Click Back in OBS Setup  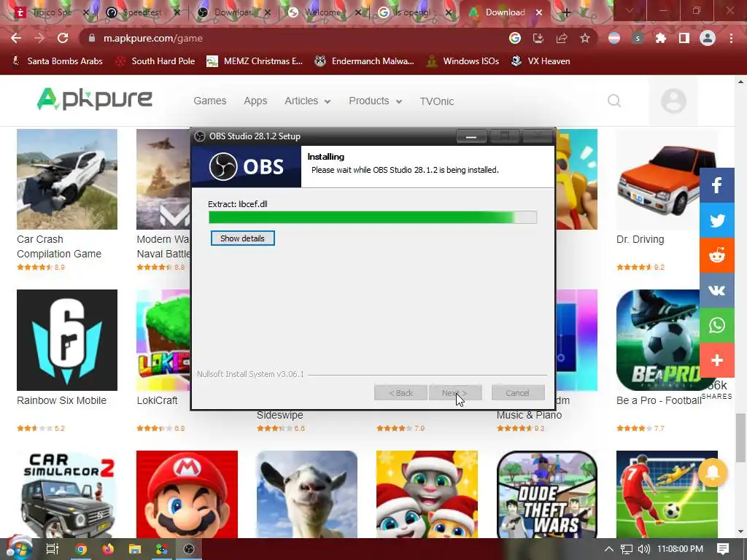(400, 393)
